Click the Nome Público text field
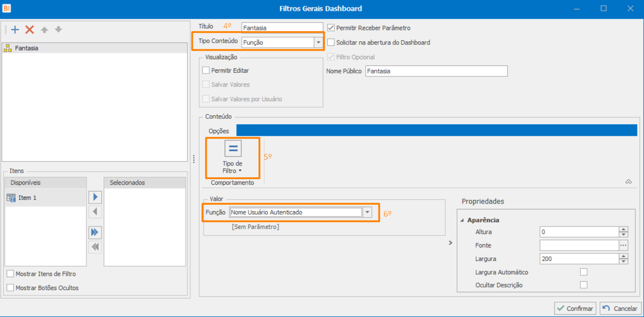This screenshot has width=644, height=317. tap(436, 71)
